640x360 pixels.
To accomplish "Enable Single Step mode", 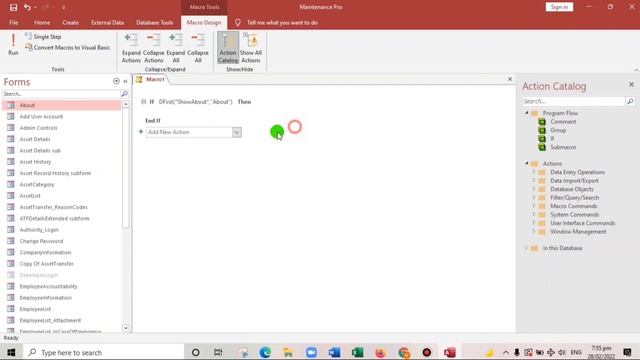I will pos(43,37).
